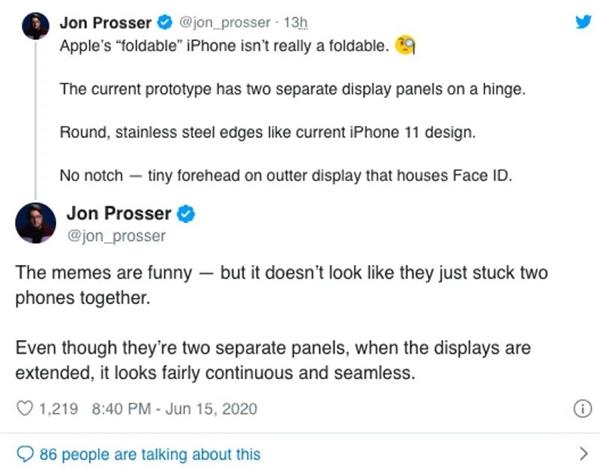Open "86 people are talking about this"
The height and width of the screenshot is (470, 600).
pyautogui.click(x=149, y=454)
